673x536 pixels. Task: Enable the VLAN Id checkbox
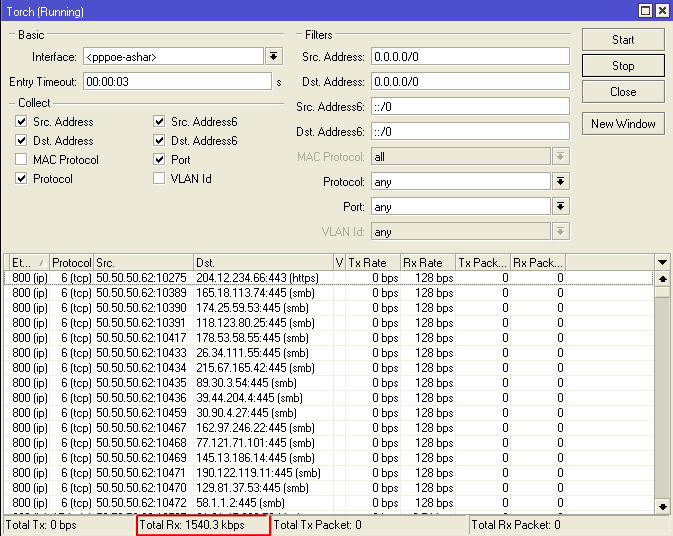(x=159, y=178)
